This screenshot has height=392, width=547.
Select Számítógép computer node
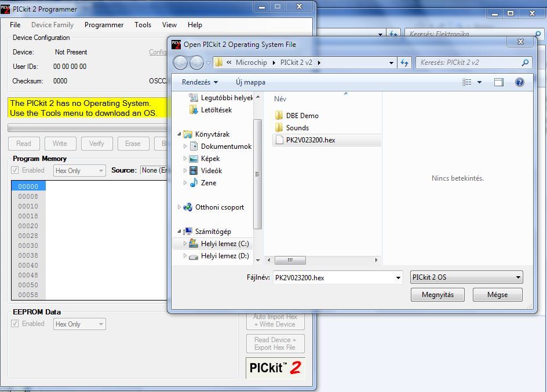(x=207, y=232)
